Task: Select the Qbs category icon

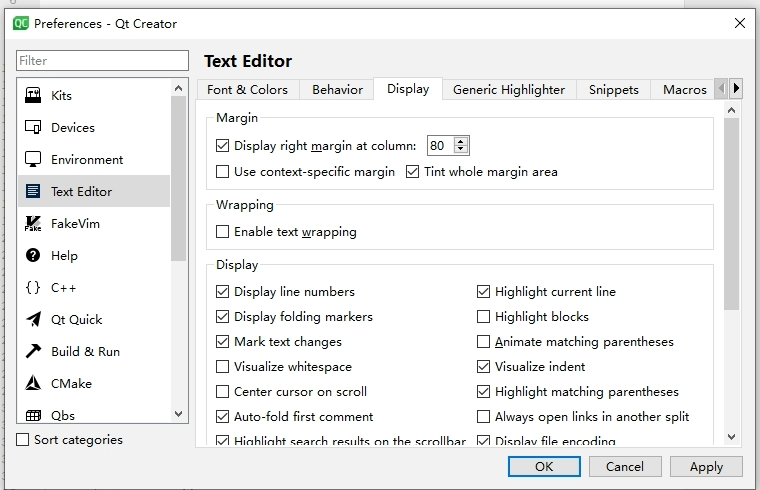Action: point(33,415)
